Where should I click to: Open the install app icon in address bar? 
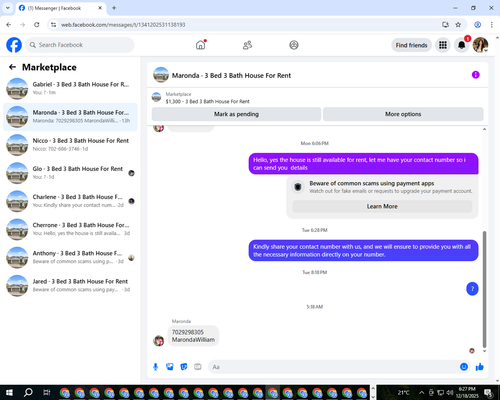pyautogui.click(x=445, y=25)
